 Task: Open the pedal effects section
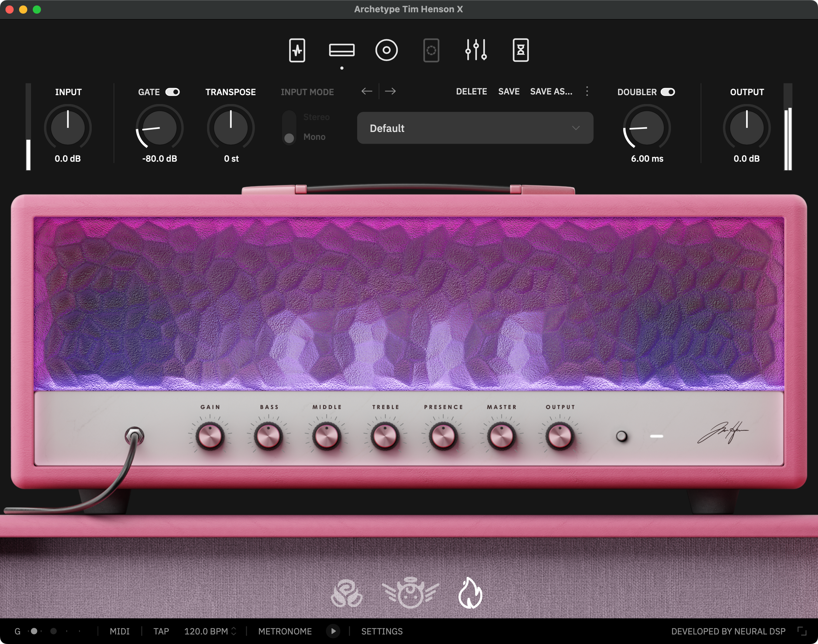297,50
